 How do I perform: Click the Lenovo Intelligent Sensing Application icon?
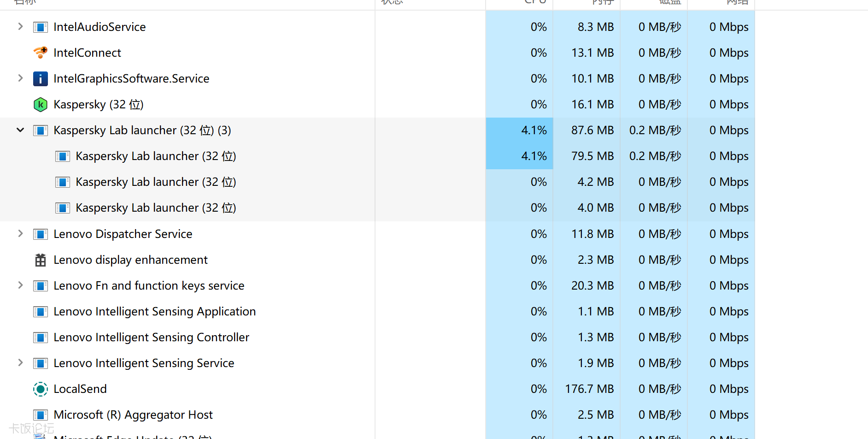point(41,312)
